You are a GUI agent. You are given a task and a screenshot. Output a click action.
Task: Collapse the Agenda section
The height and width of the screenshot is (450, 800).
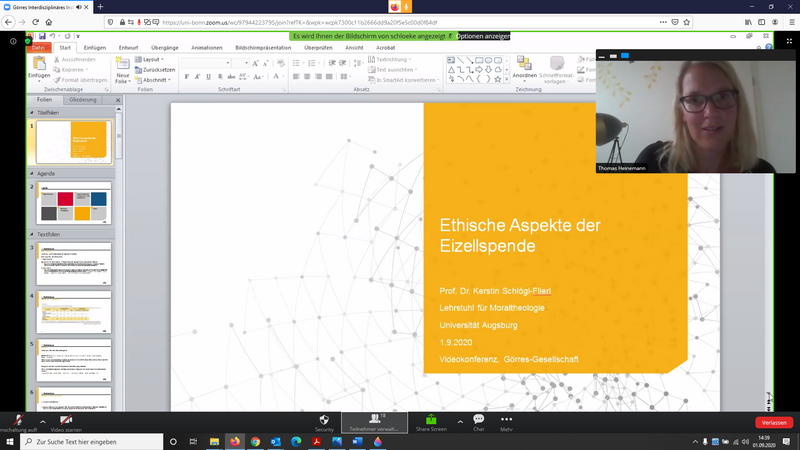click(x=32, y=171)
